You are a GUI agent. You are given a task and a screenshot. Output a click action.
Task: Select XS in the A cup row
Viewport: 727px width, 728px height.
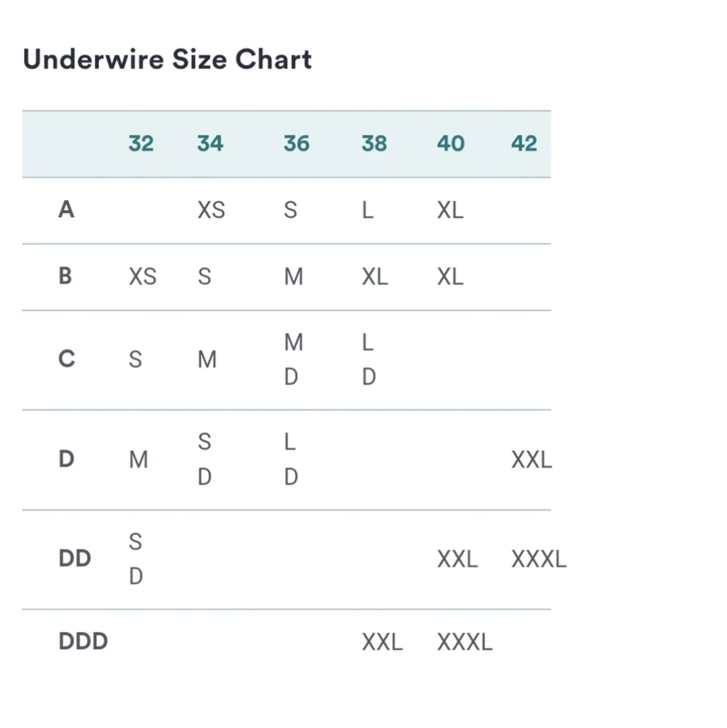click(x=212, y=210)
